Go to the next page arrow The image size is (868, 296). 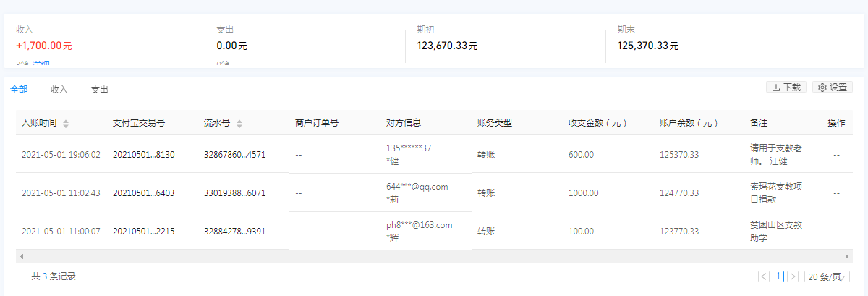click(793, 276)
